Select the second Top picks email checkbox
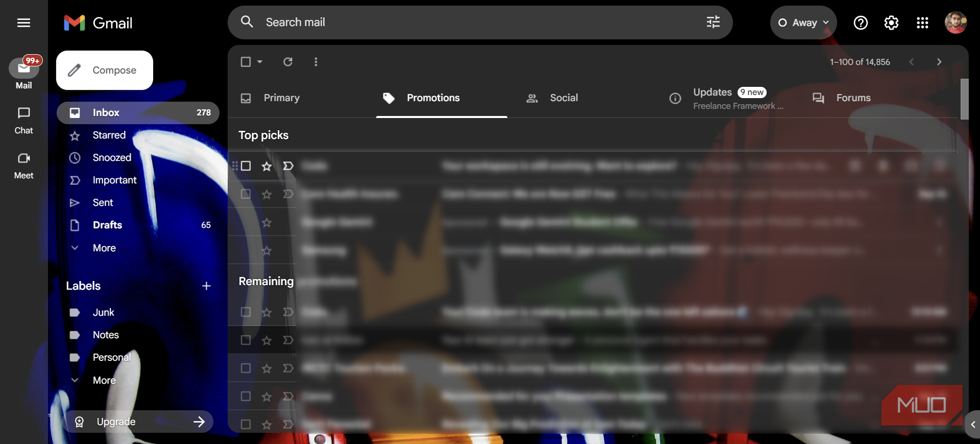This screenshot has width=980, height=444. (246, 194)
